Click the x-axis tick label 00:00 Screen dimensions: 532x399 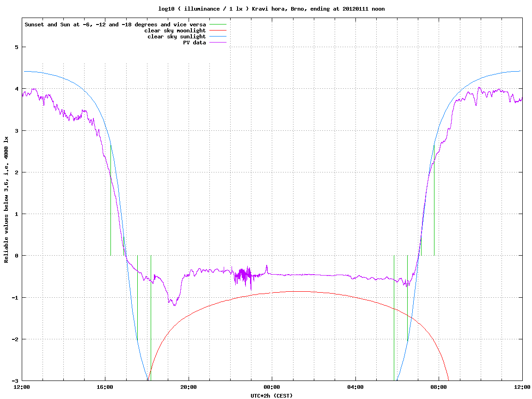(272, 387)
